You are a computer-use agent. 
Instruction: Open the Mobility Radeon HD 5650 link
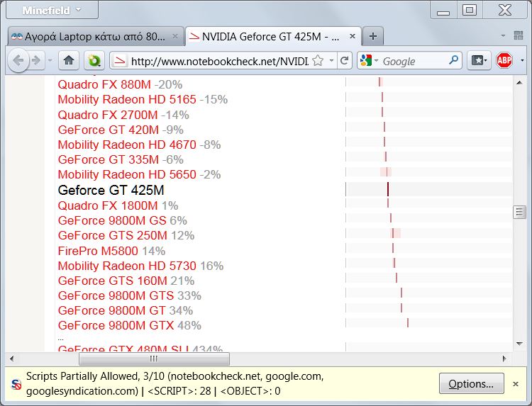127,174
